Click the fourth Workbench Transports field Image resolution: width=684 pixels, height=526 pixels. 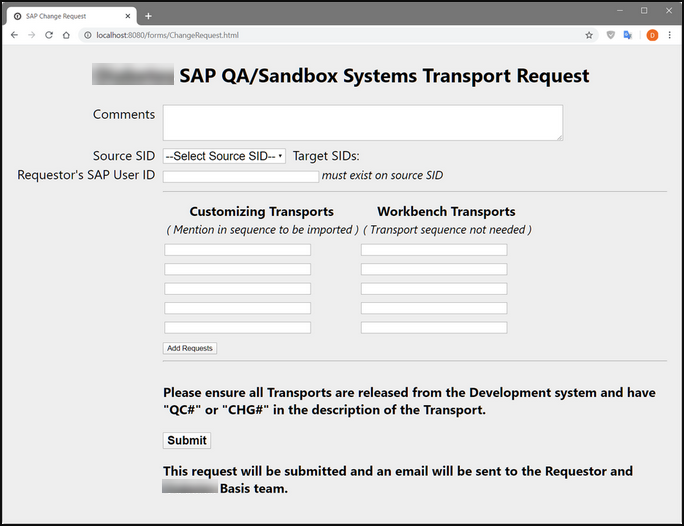[x=434, y=308]
